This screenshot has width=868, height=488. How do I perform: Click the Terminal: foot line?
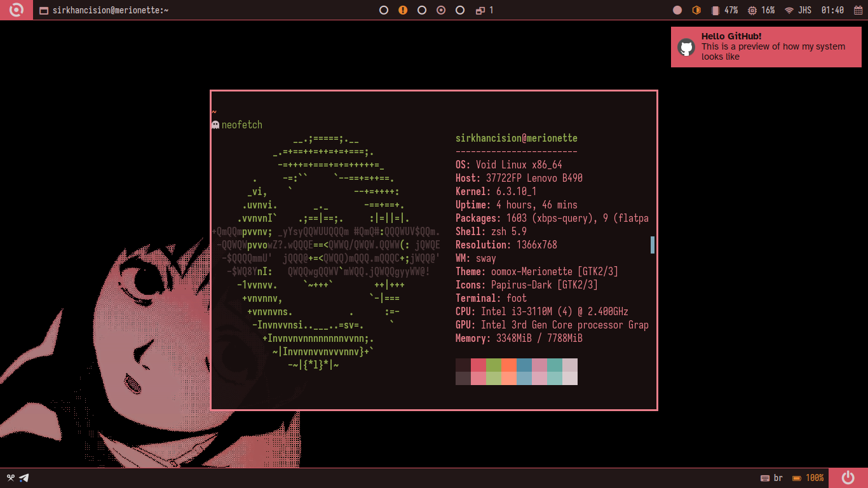point(491,299)
